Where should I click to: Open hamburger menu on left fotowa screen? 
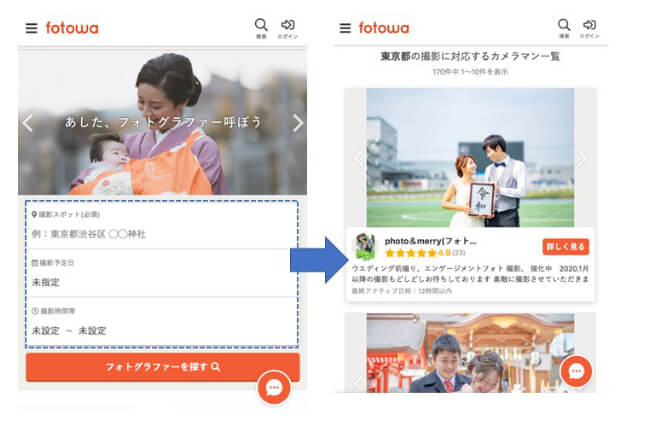[32, 28]
